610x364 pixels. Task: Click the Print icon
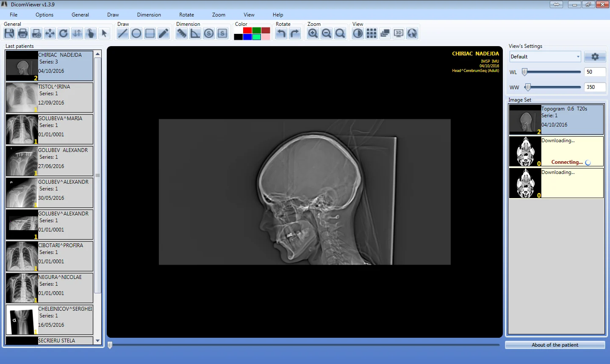[23, 33]
